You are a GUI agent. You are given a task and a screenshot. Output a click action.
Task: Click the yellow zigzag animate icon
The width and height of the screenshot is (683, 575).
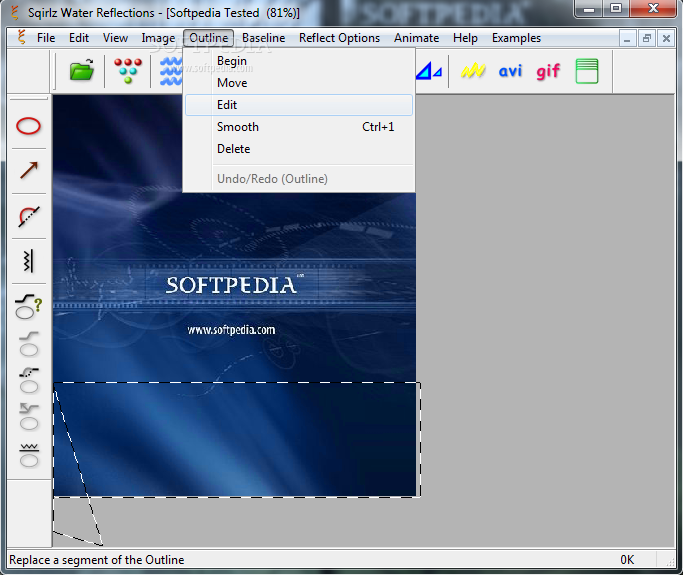point(473,71)
